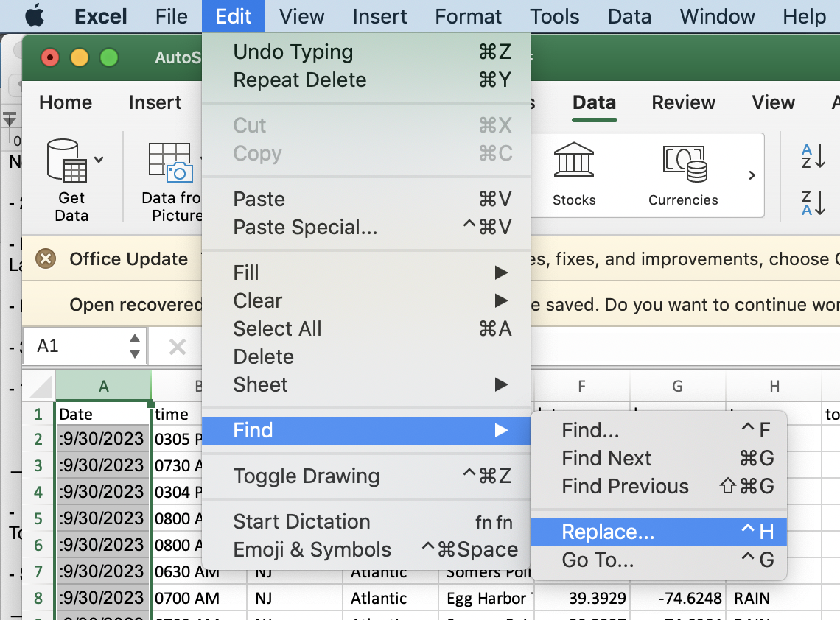Open the Data menu in menu bar
The width and height of the screenshot is (840, 620).
pos(629,16)
